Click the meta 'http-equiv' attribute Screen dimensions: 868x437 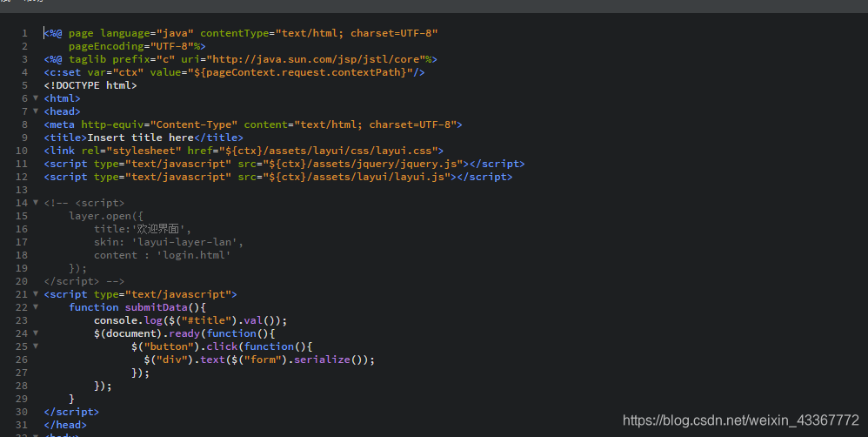[112, 124]
